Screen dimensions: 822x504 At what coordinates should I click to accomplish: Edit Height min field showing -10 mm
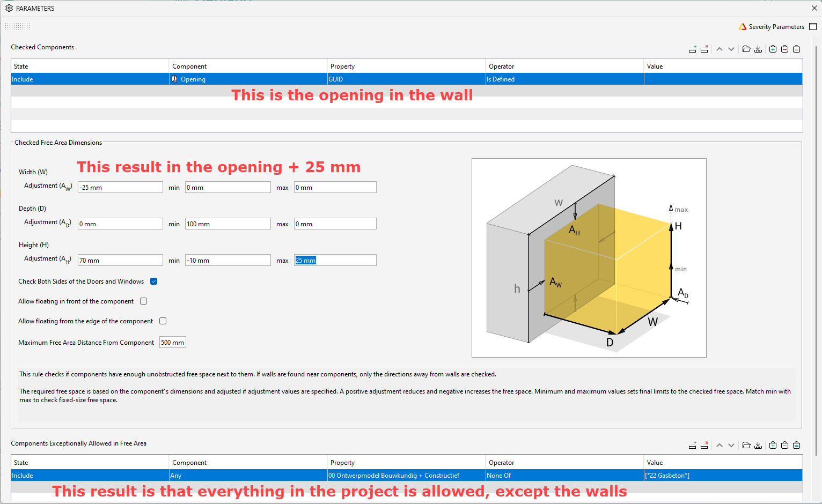(228, 260)
